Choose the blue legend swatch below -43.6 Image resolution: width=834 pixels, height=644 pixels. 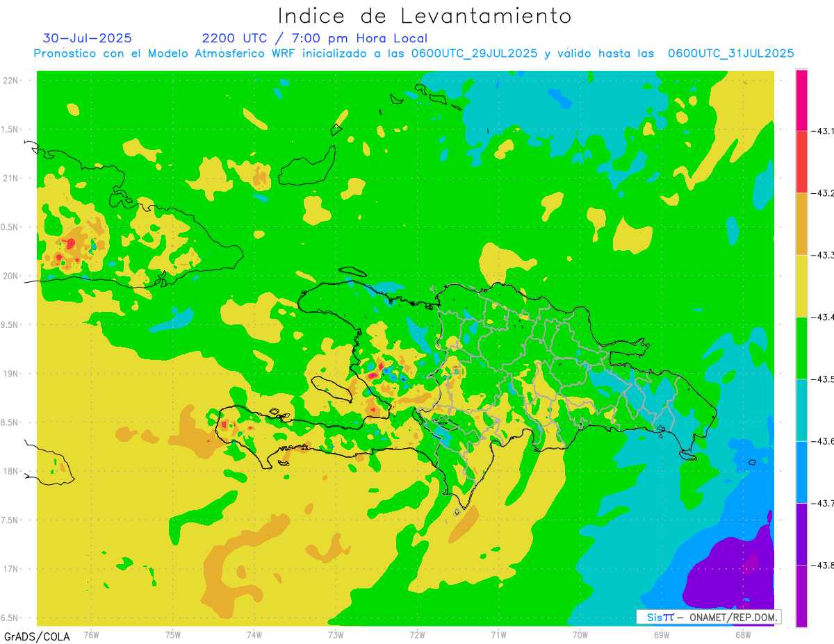point(801,472)
